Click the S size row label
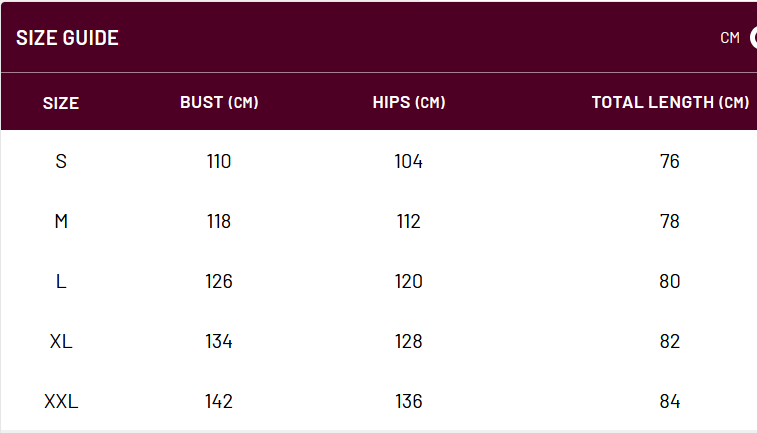Viewport: 757px width, 433px height. pyautogui.click(x=61, y=161)
